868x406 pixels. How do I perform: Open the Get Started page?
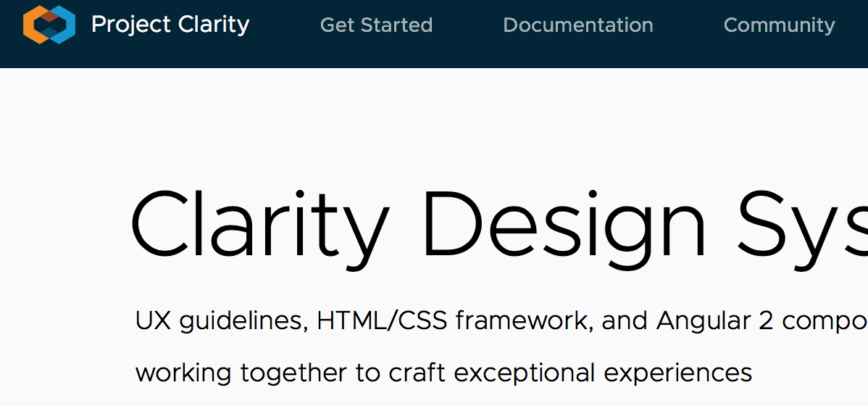pos(376,25)
